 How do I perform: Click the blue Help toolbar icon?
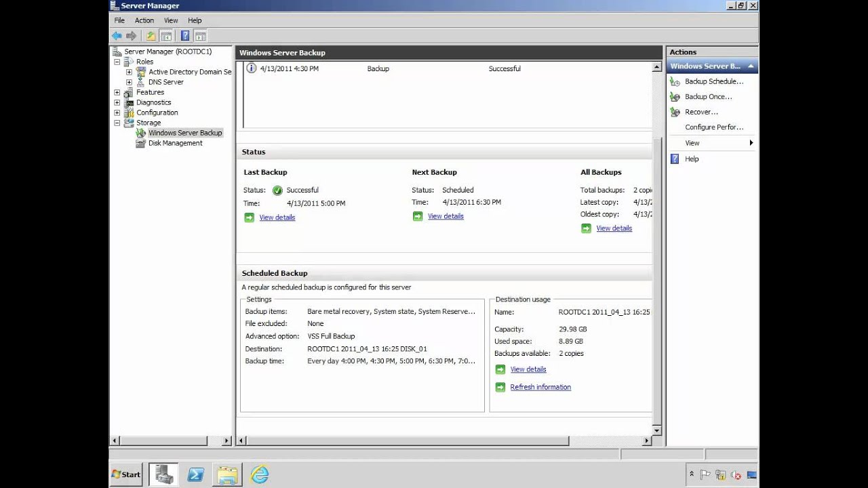click(x=185, y=36)
